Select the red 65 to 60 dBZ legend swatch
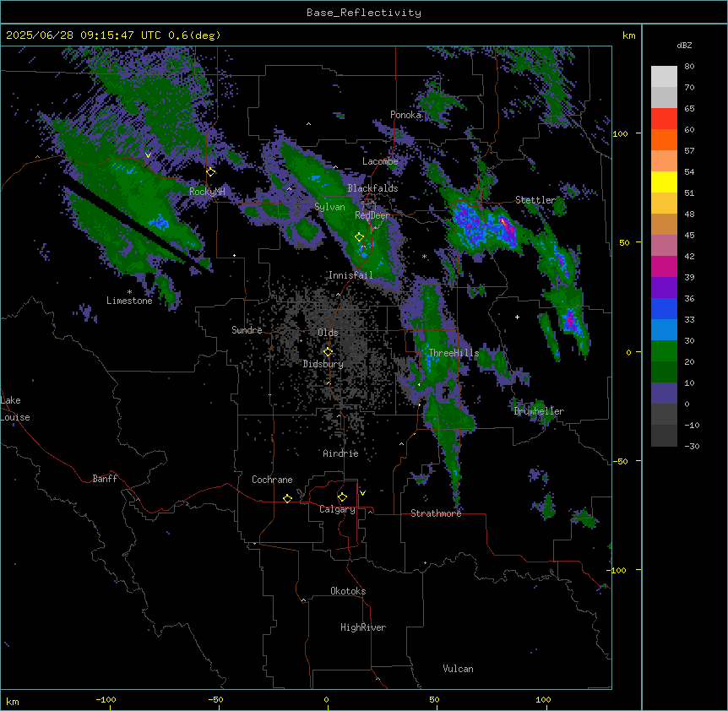 (x=664, y=119)
